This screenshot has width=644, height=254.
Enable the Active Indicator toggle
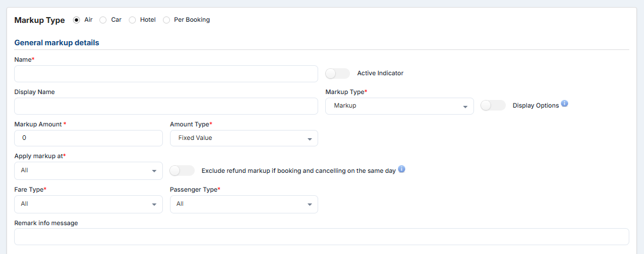click(x=338, y=73)
